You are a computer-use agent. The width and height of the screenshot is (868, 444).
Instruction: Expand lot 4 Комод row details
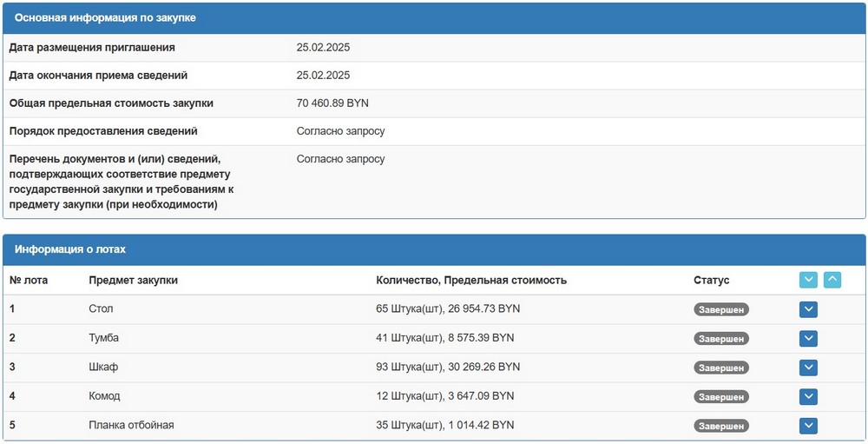click(808, 396)
